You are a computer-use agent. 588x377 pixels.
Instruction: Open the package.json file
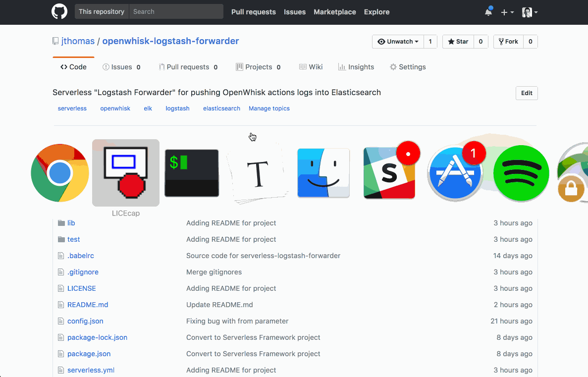(x=89, y=354)
